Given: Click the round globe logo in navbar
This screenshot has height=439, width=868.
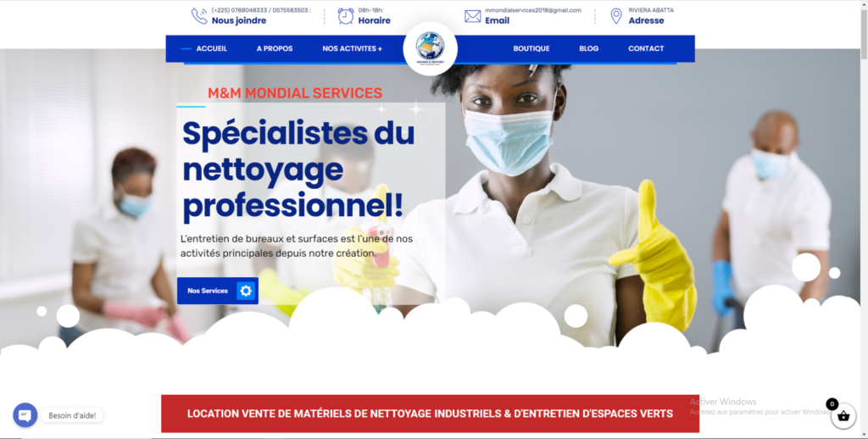Looking at the screenshot, I should tap(430, 48).
